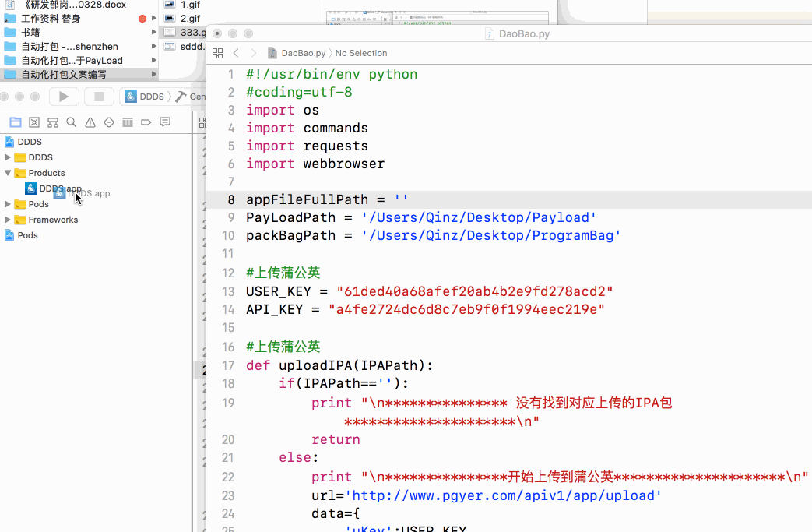Show the Hierarchy navigator icon
This screenshot has height=532, width=812.
point(53,122)
